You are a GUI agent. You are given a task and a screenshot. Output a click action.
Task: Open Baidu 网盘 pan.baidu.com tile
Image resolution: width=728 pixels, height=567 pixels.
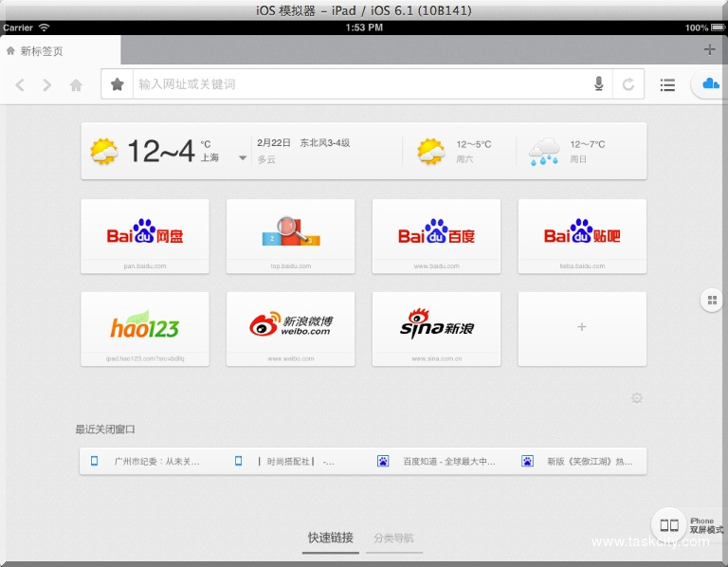point(145,236)
